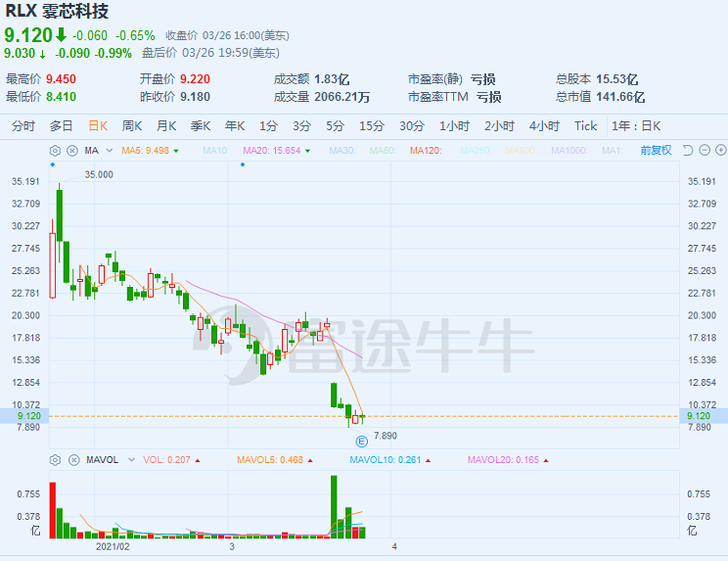Screen dimensions: 728x561
Task: Open the 前复权 adjustment selector
Action: (656, 150)
